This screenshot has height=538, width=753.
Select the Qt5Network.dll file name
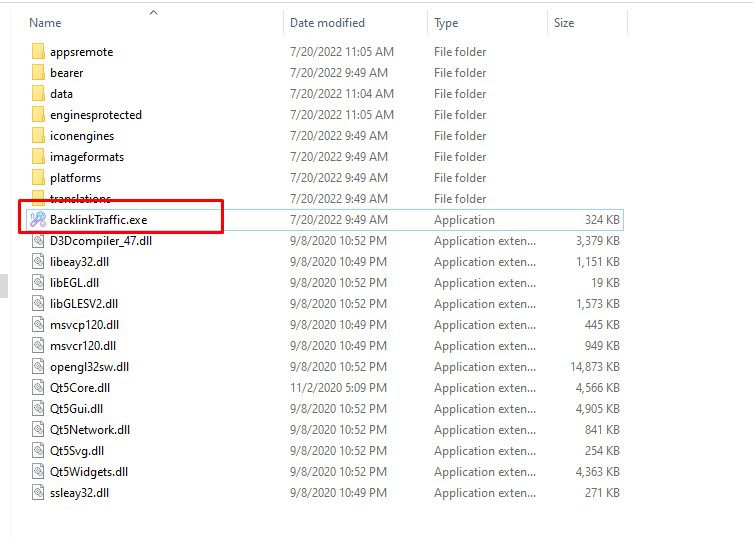tap(90, 430)
